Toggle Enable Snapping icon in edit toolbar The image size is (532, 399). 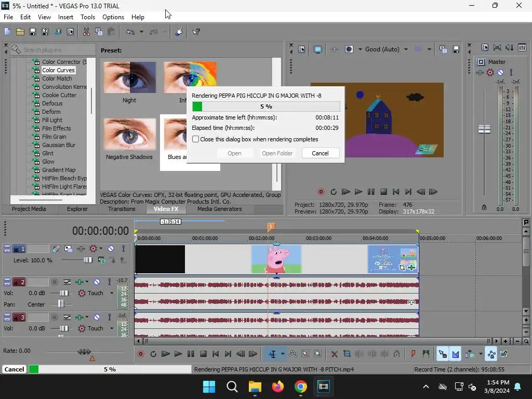[443, 354]
